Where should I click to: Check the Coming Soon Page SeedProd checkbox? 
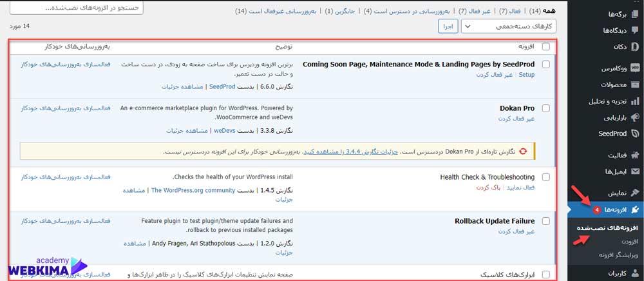click(546, 64)
